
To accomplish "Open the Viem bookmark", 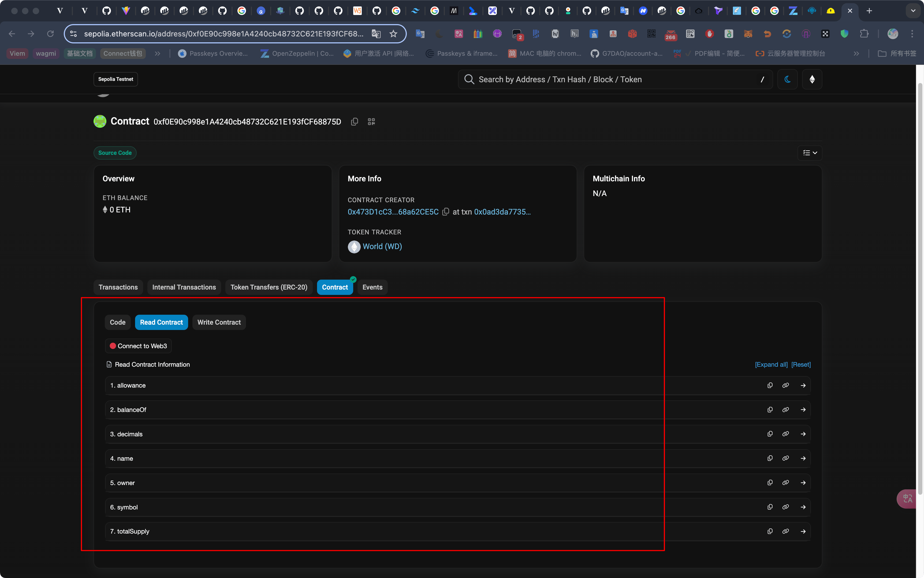I will [17, 54].
